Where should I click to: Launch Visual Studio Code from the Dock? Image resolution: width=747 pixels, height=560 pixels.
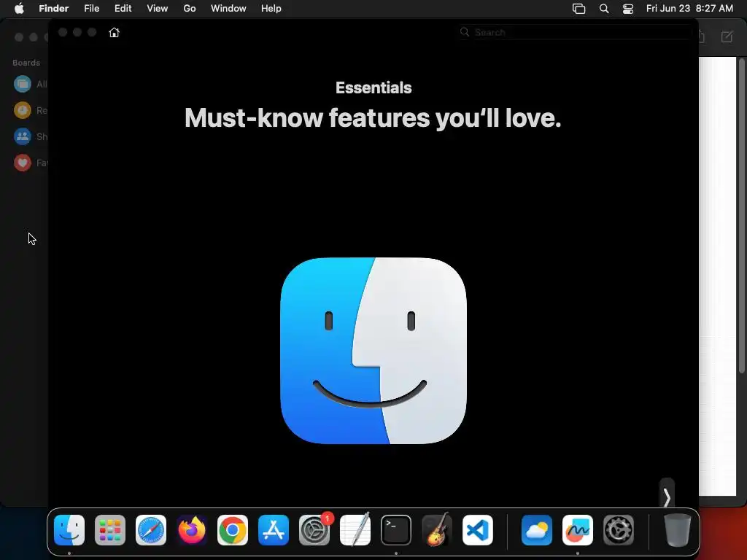(478, 530)
